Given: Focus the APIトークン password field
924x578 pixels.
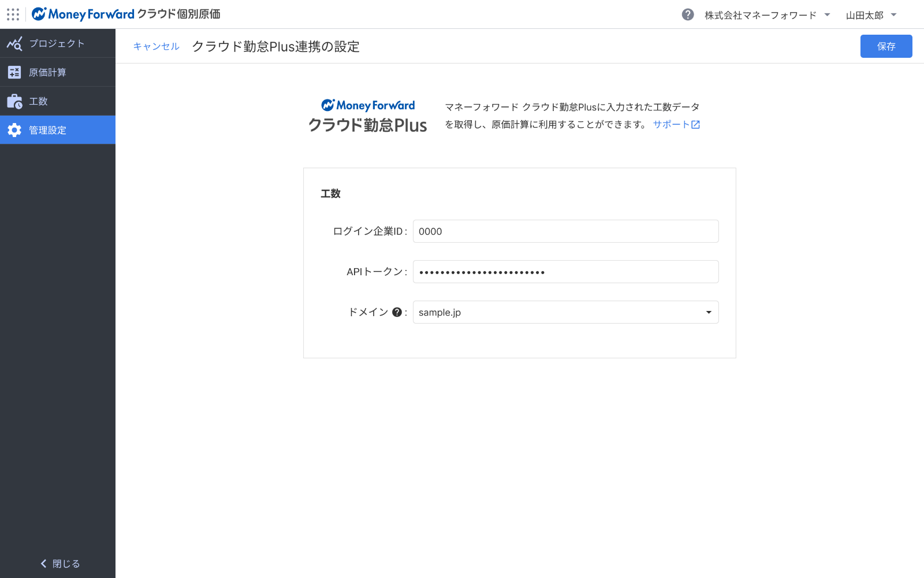Looking at the screenshot, I should click(566, 272).
